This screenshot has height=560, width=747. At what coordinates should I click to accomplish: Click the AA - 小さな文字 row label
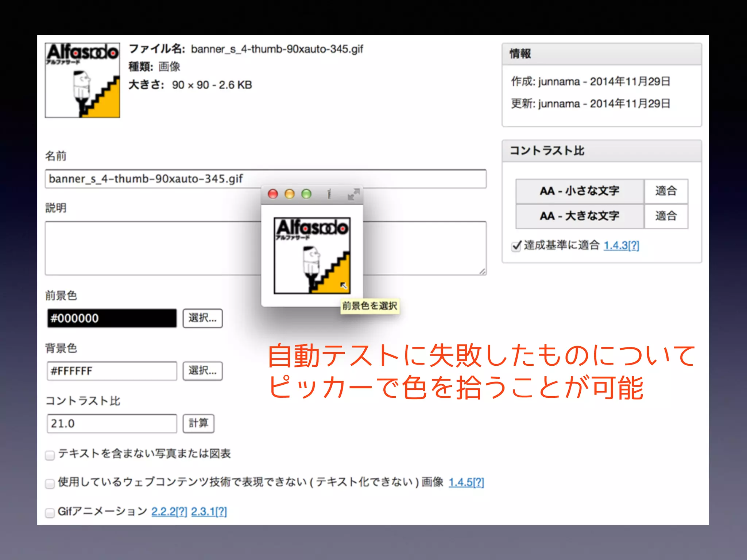point(580,191)
